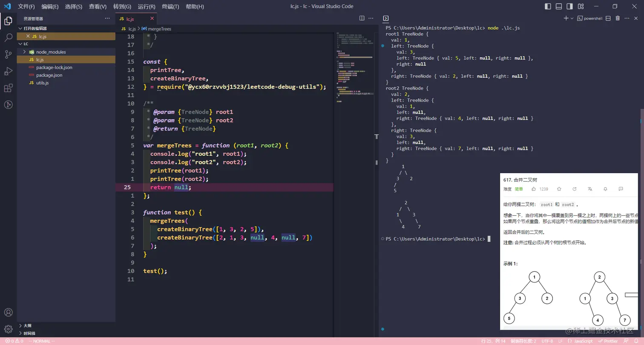
Task: Toggle bottom panel layout button
Action: tap(559, 6)
